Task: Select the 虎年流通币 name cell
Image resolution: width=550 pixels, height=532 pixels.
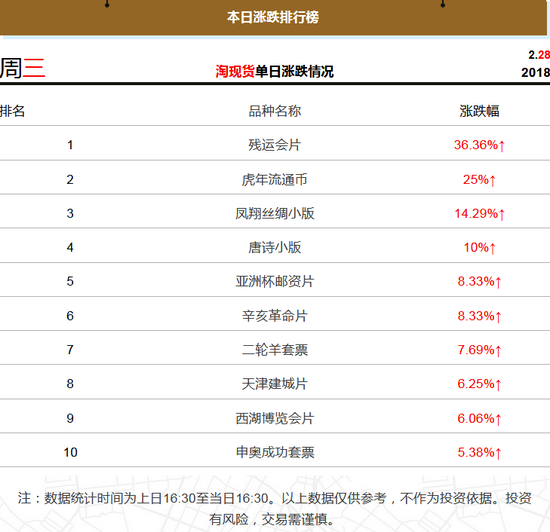Action: pyautogui.click(x=275, y=180)
